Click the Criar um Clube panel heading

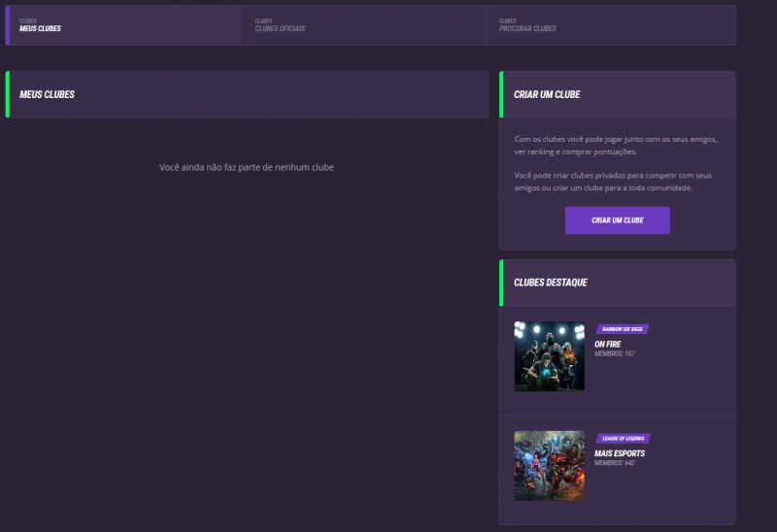click(547, 95)
